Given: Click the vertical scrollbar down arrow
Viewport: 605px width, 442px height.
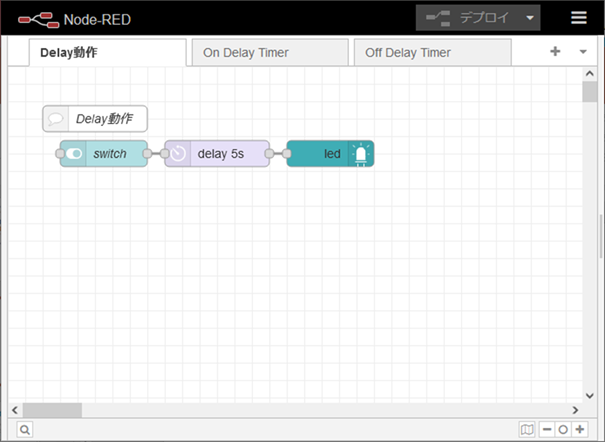Looking at the screenshot, I should 590,394.
